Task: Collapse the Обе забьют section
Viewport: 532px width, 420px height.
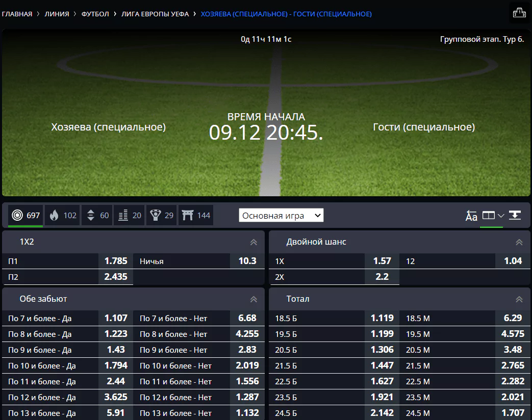Action: (254, 299)
